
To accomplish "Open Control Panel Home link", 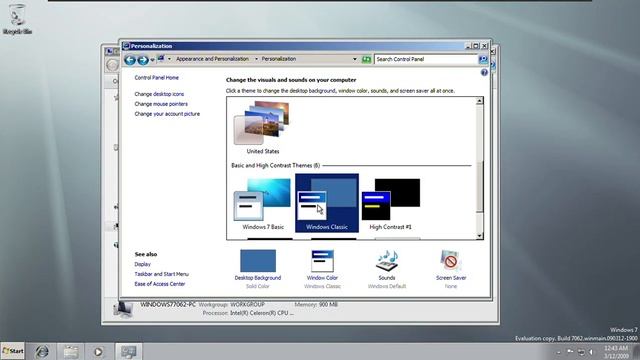I will click(156, 78).
